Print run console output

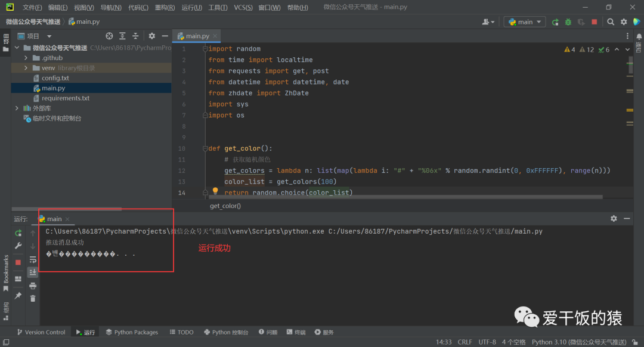pos(33,286)
